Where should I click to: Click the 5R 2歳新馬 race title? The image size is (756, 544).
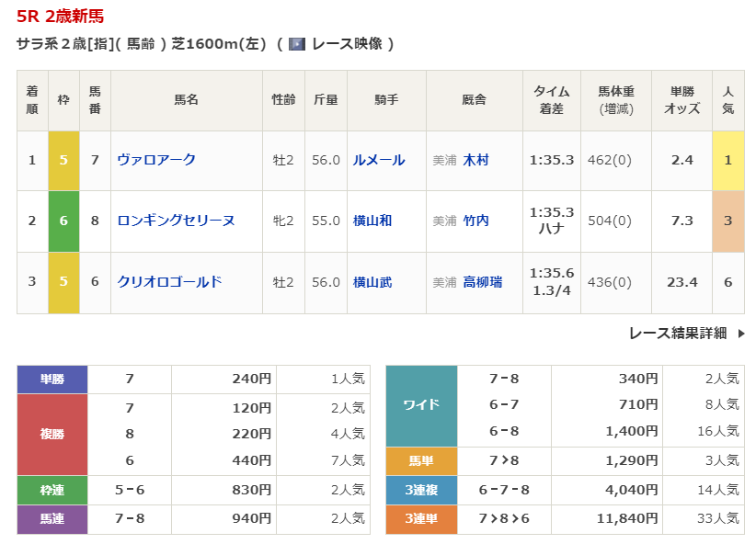click(60, 16)
